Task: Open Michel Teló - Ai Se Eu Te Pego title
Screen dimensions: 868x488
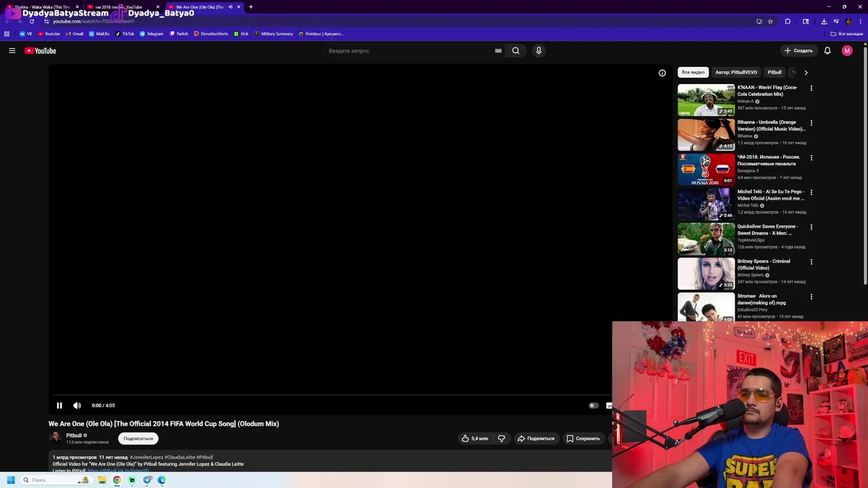Action: 771,195
